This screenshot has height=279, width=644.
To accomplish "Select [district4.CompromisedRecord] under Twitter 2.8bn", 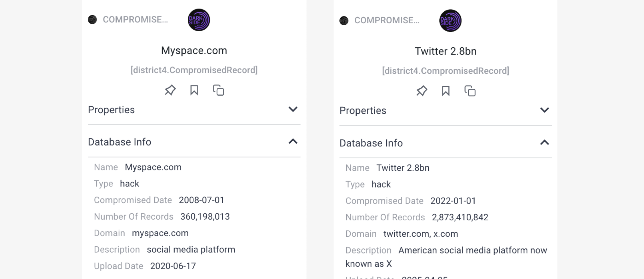I will point(446,71).
